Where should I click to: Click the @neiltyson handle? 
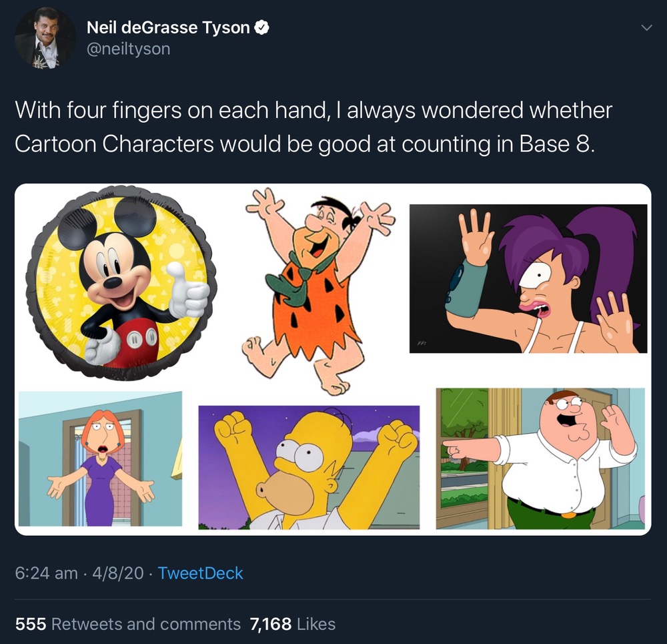pos(128,49)
